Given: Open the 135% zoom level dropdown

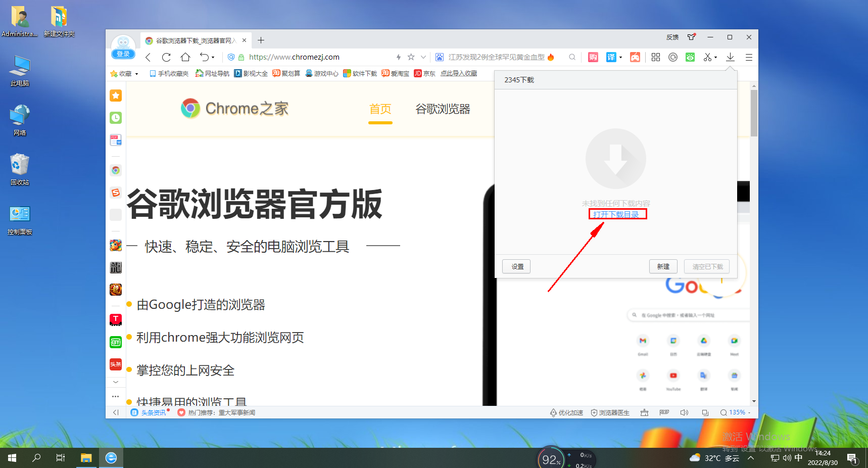Looking at the screenshot, I should tap(736, 412).
